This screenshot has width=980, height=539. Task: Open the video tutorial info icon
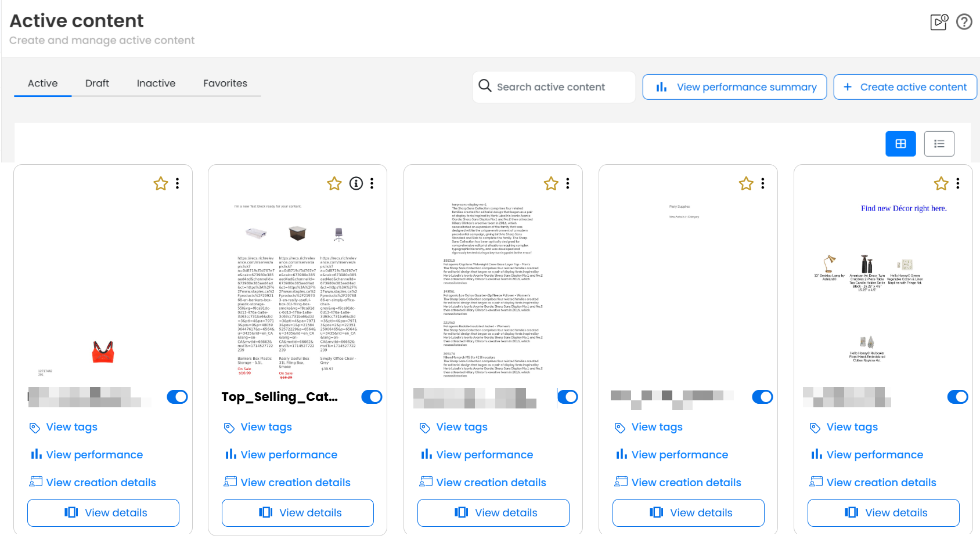pyautogui.click(x=939, y=22)
